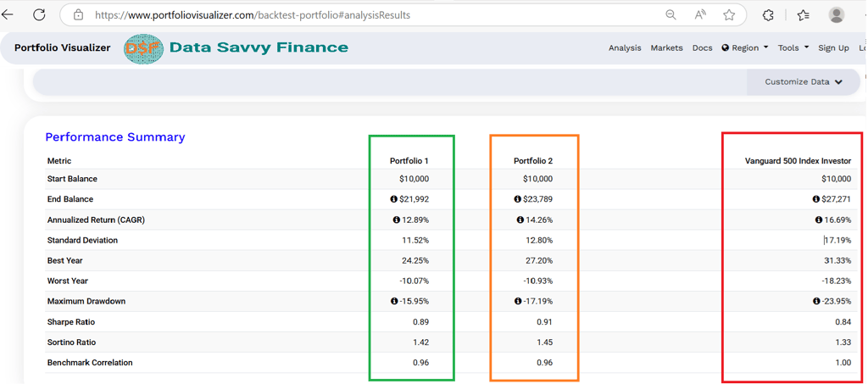View site info via the lock icon
This screenshot has height=384, width=868.
(x=79, y=15)
